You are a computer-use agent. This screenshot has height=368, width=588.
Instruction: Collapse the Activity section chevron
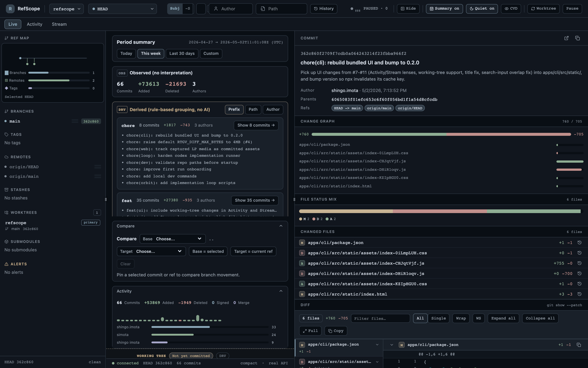[281, 291]
